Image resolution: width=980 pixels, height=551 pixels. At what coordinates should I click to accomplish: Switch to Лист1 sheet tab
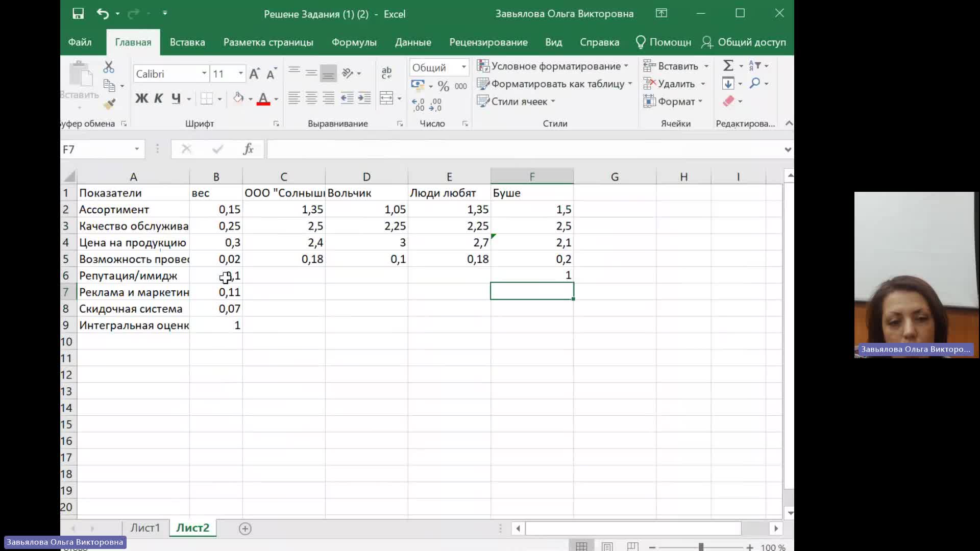click(x=145, y=528)
